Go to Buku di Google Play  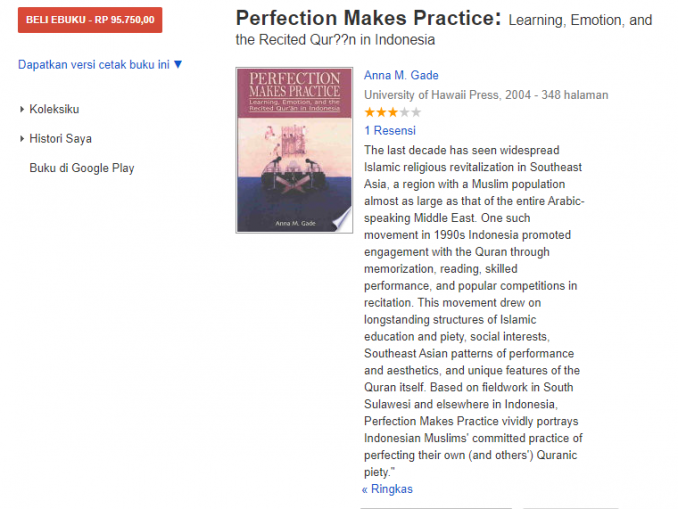point(82,168)
